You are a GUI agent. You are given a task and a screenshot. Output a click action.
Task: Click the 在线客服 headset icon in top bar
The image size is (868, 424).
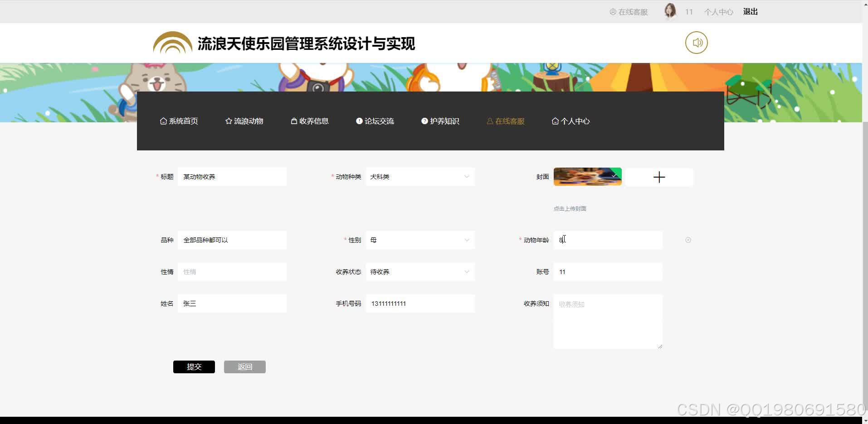click(613, 12)
